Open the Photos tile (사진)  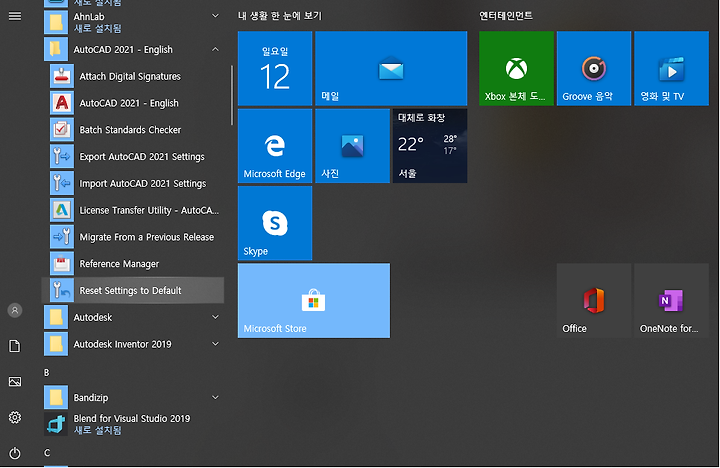point(352,146)
